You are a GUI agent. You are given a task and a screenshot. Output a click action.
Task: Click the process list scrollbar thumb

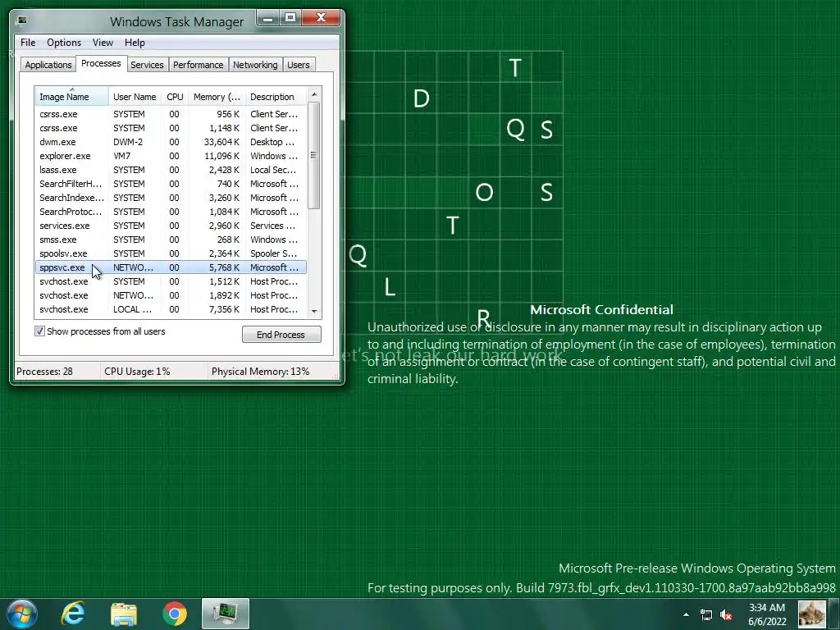[x=314, y=155]
